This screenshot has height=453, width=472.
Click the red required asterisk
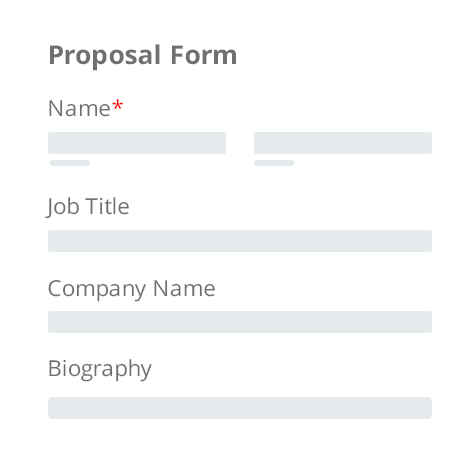click(x=118, y=105)
